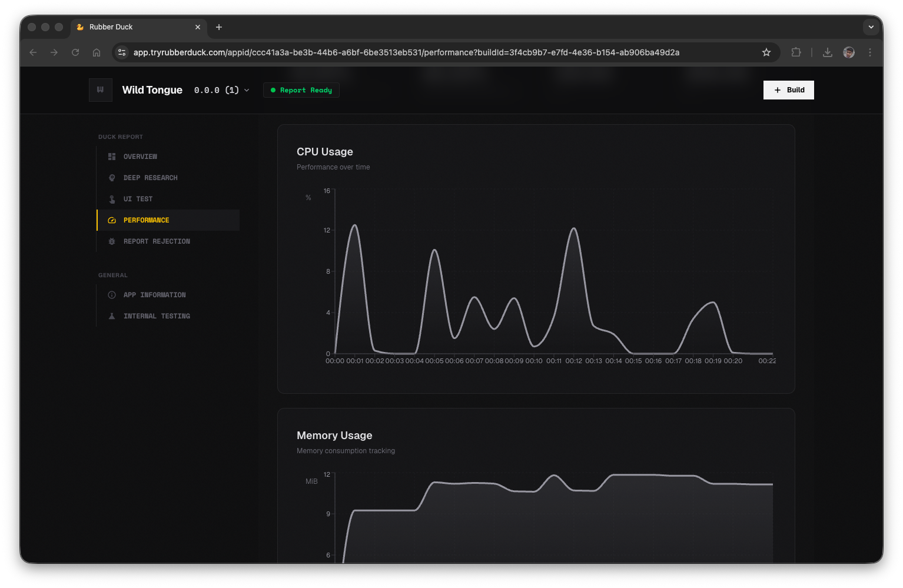Select the Overview report icon

pyautogui.click(x=112, y=157)
